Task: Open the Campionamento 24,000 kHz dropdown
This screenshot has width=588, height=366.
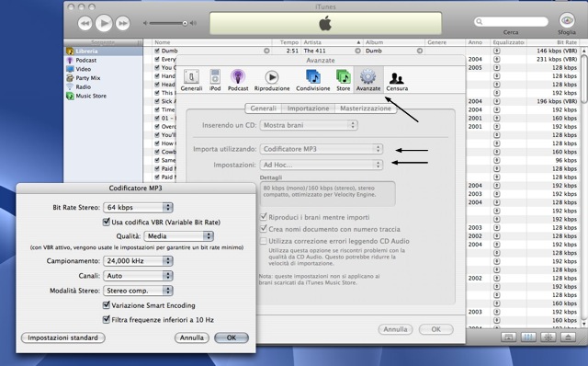Action: pos(138,261)
